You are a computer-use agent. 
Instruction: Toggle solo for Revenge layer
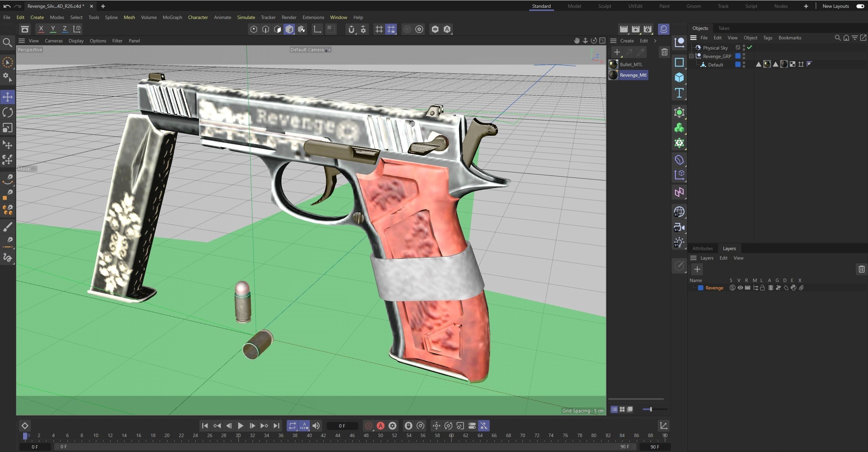tap(732, 288)
